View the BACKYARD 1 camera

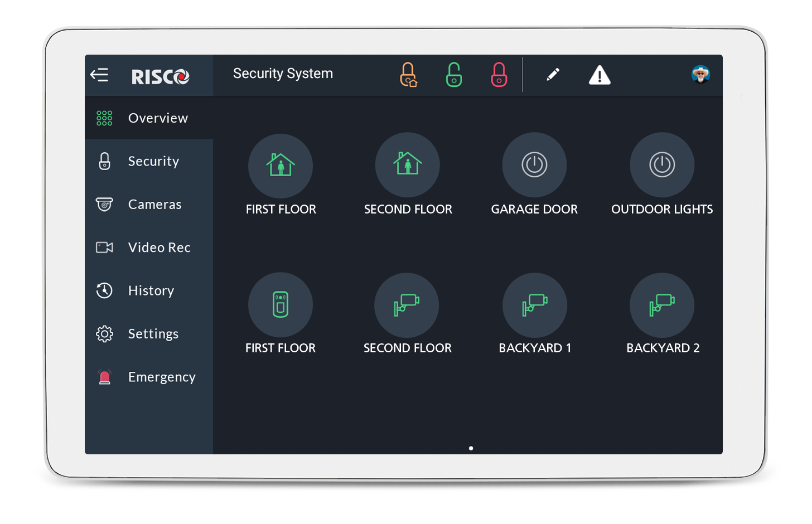click(535, 305)
